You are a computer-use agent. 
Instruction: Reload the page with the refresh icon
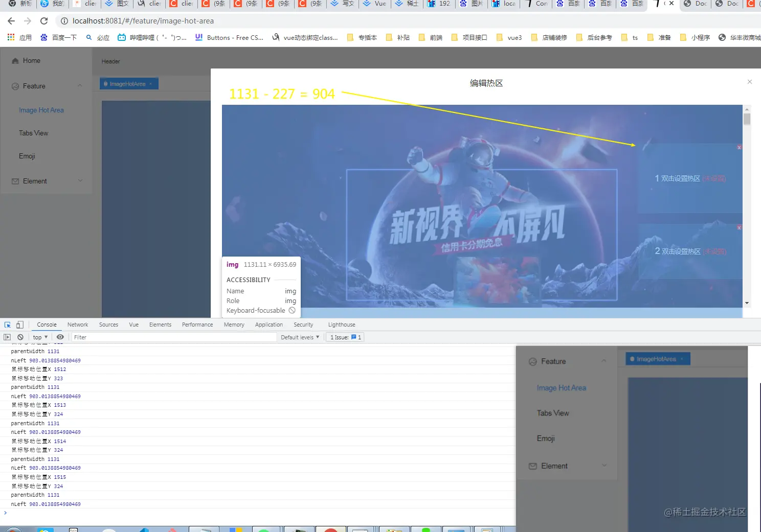click(x=44, y=21)
